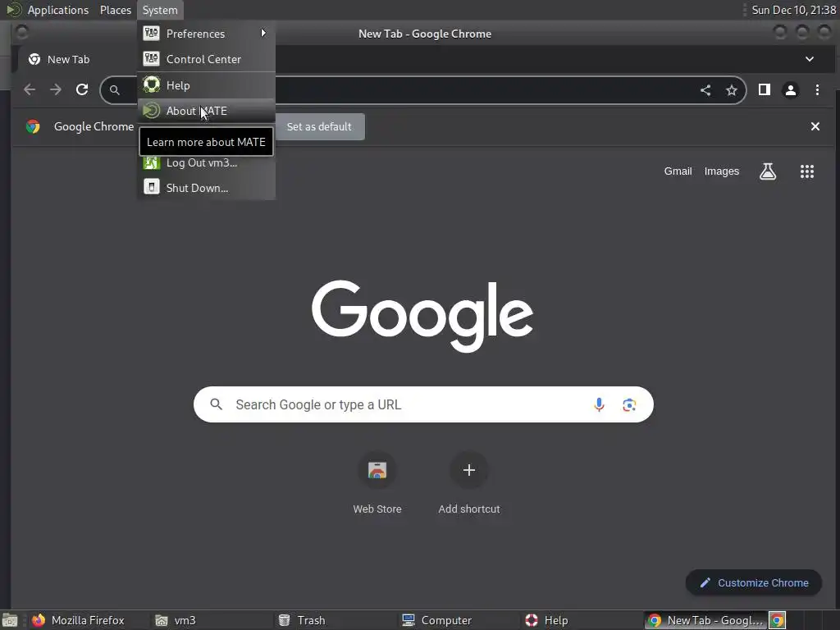Image resolution: width=840 pixels, height=630 pixels.
Task: Switch to Help taskbar window
Action: pyautogui.click(x=582, y=620)
